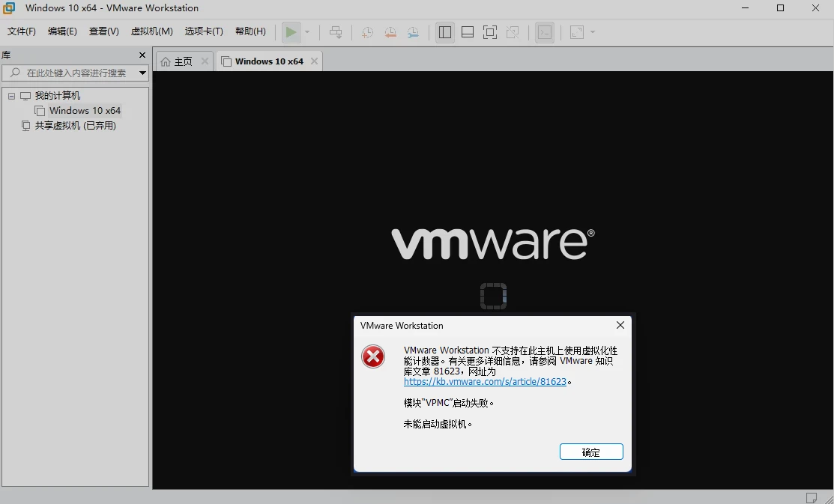Viewport: 834px width, 504px height.
Task: Enter full screen mode icon
Action: pos(490,32)
